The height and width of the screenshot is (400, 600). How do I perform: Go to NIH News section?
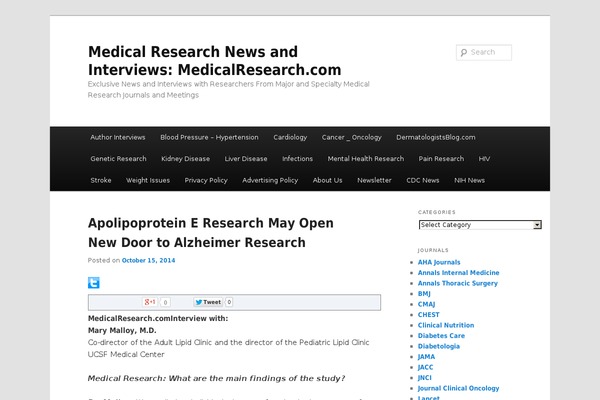(470, 180)
